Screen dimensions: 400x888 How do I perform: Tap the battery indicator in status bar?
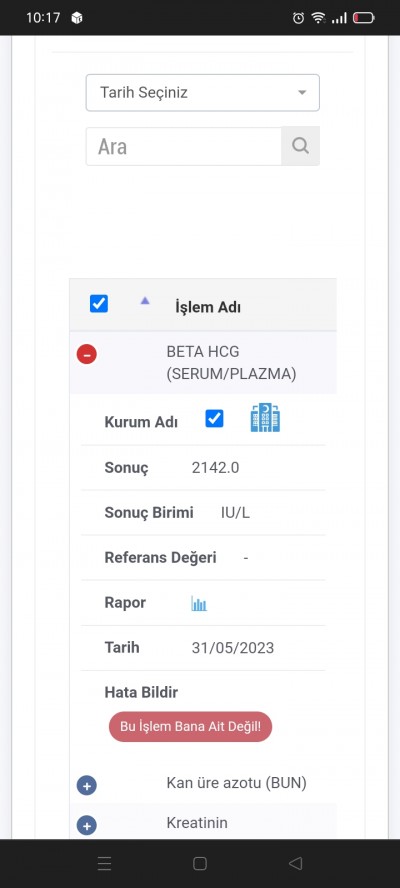(364, 18)
